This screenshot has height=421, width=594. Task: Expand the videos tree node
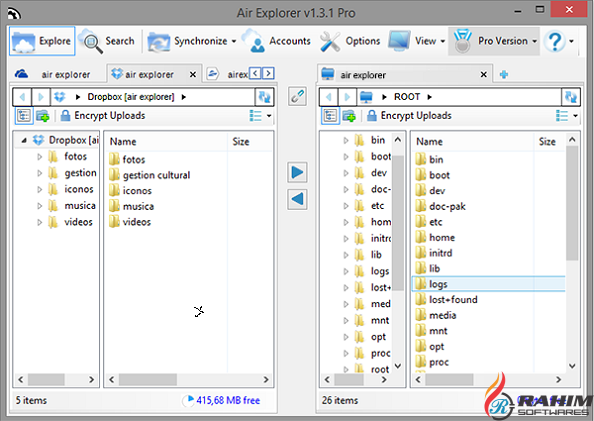click(x=39, y=222)
